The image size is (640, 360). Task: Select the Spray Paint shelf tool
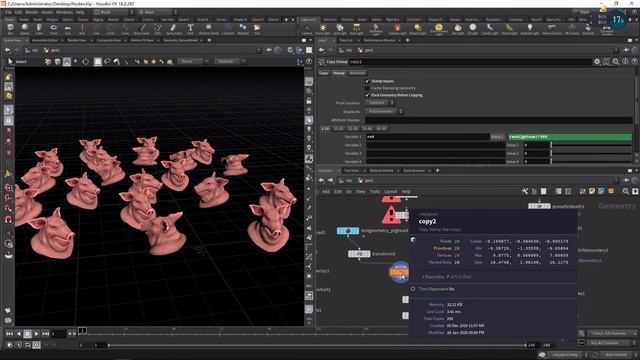coord(174,29)
